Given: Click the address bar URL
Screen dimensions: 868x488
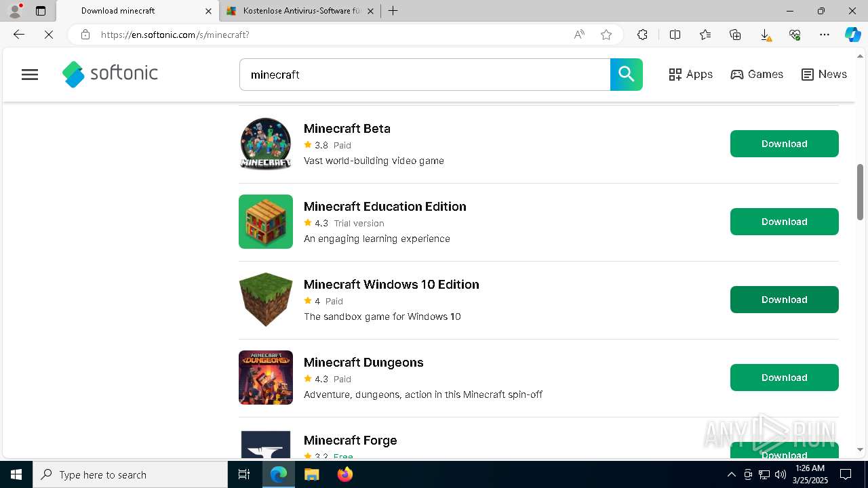Looking at the screenshot, I should (175, 35).
